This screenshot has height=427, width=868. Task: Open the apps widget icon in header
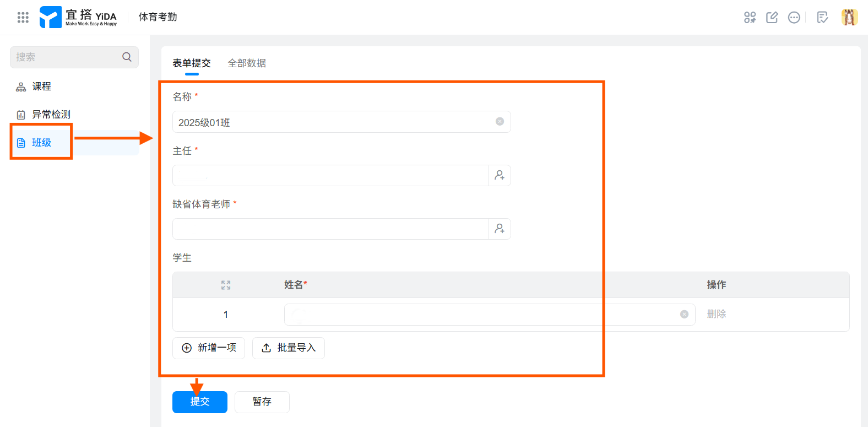tap(750, 18)
